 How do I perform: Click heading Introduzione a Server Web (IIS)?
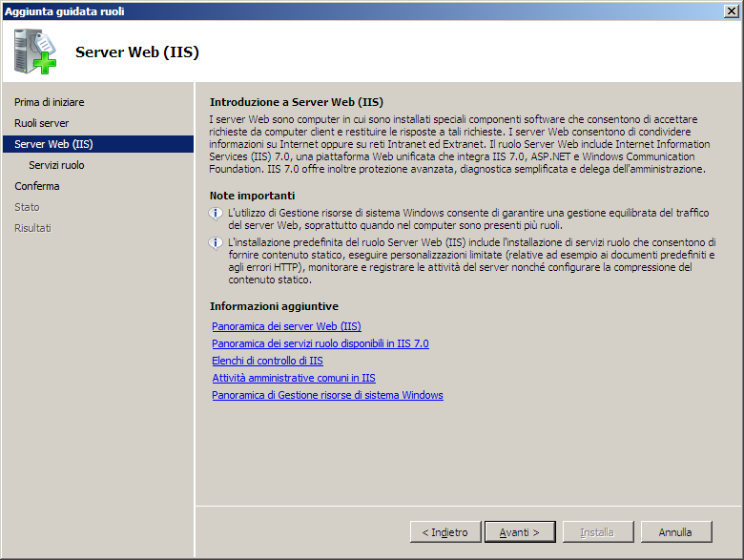[x=297, y=102]
